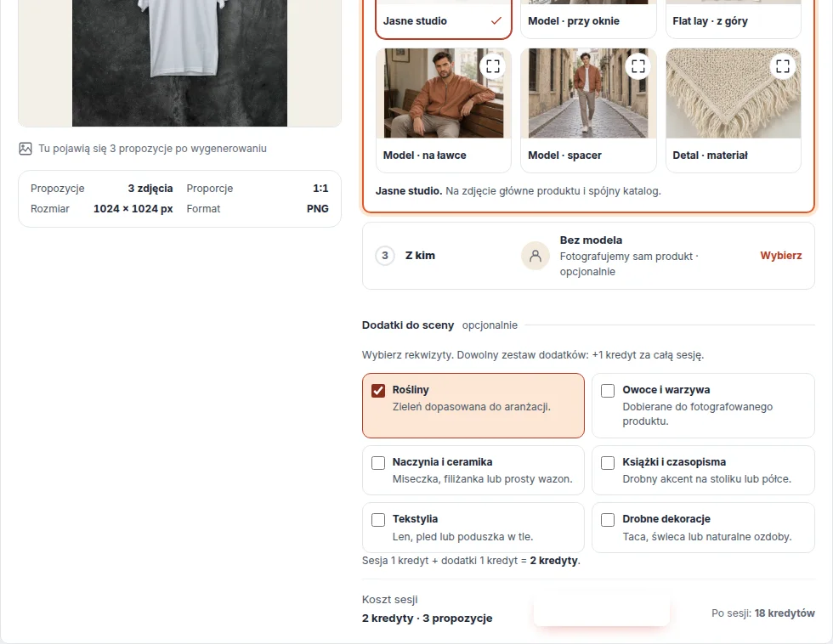Click the '3 zdjęcia' proposals value
This screenshot has width=833, height=644.
pos(150,189)
